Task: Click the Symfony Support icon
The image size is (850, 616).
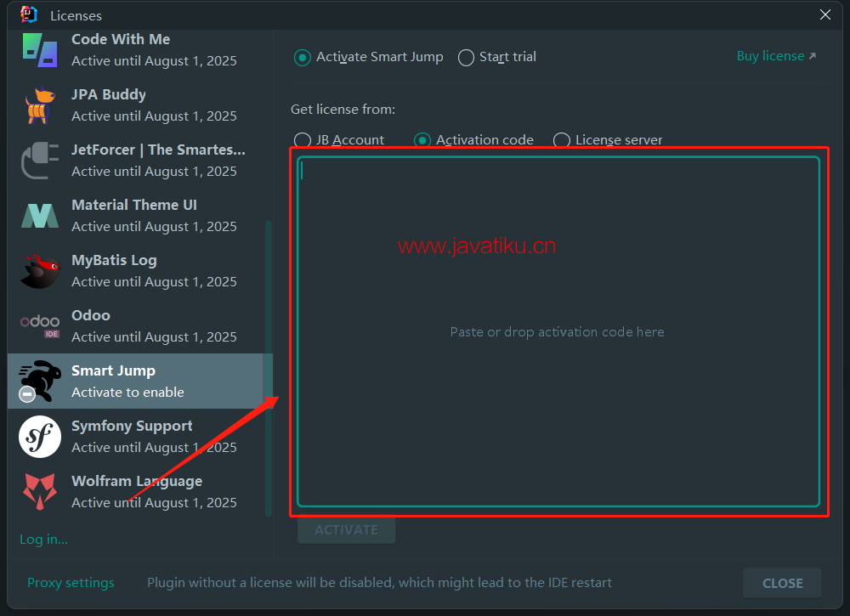Action: [40, 437]
